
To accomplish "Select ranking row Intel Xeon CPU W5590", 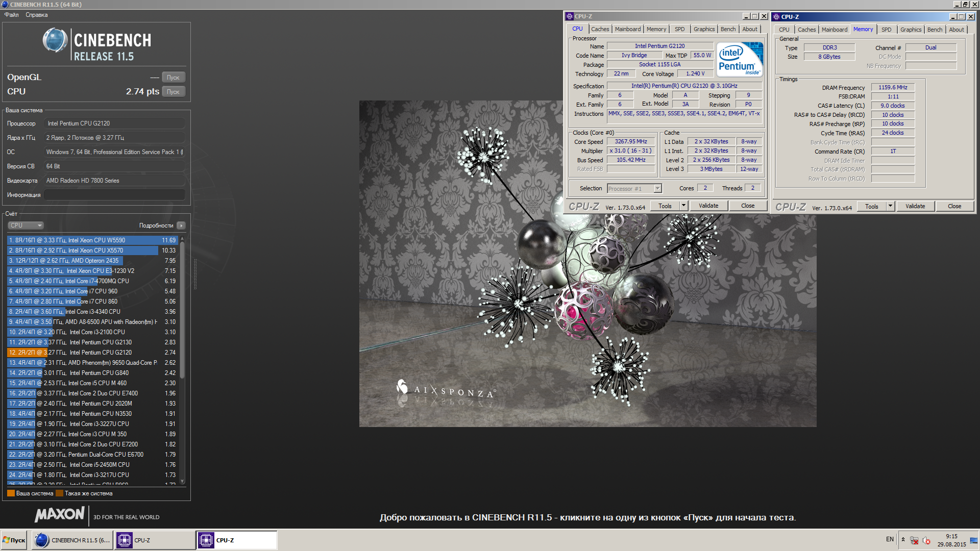I will (x=92, y=240).
